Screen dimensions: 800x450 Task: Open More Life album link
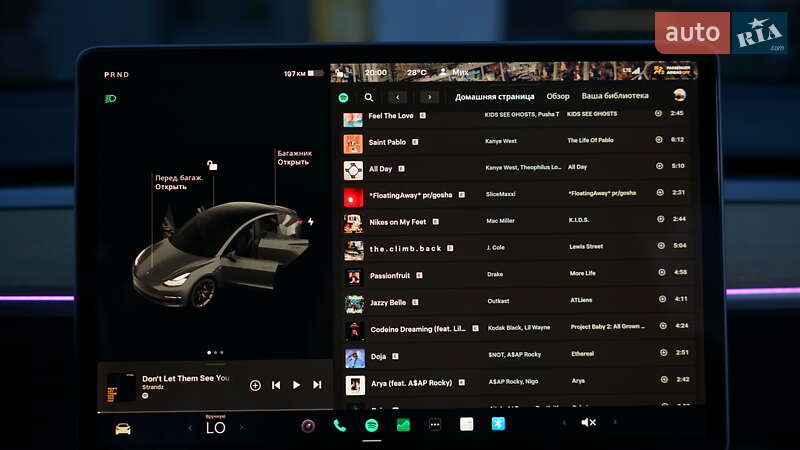[x=582, y=273]
